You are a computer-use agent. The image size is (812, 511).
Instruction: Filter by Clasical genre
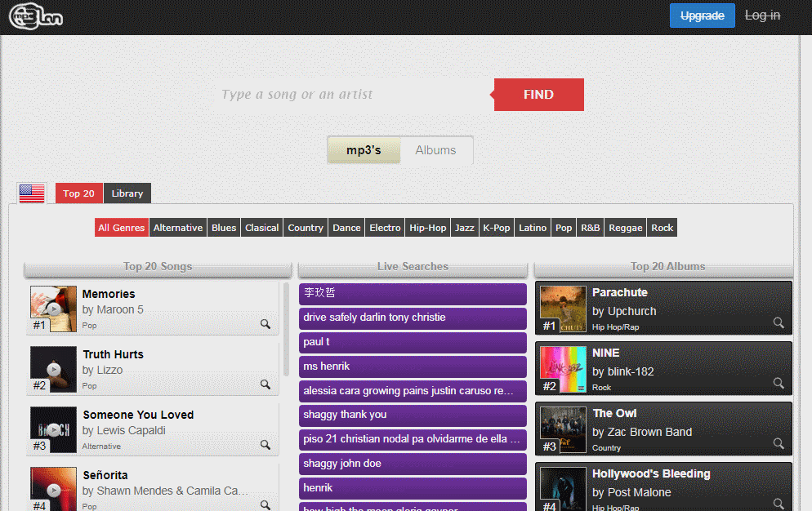pos(261,228)
